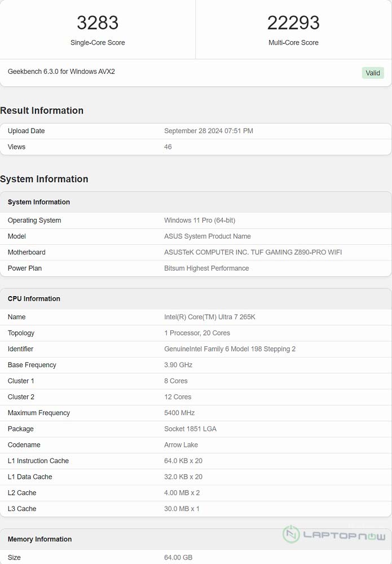Click the green Valid badge

tap(373, 73)
